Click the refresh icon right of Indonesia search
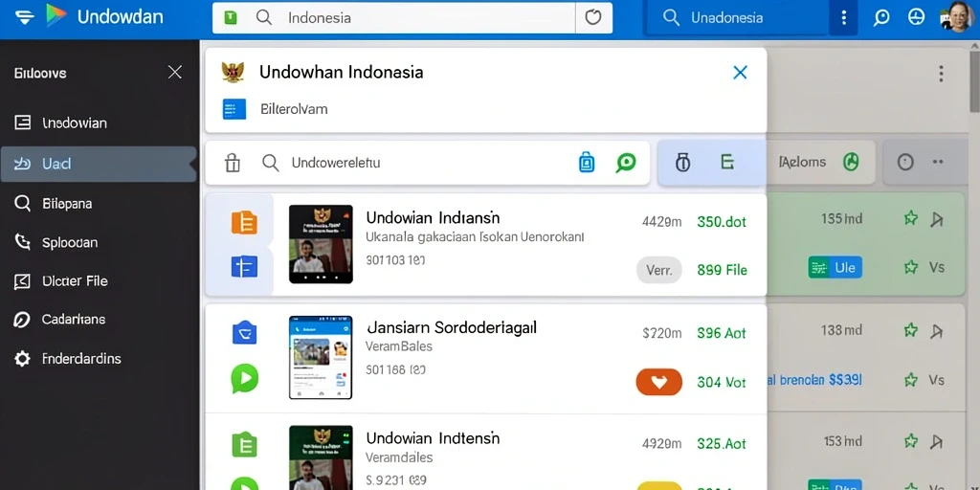The image size is (980, 490). click(x=593, y=17)
